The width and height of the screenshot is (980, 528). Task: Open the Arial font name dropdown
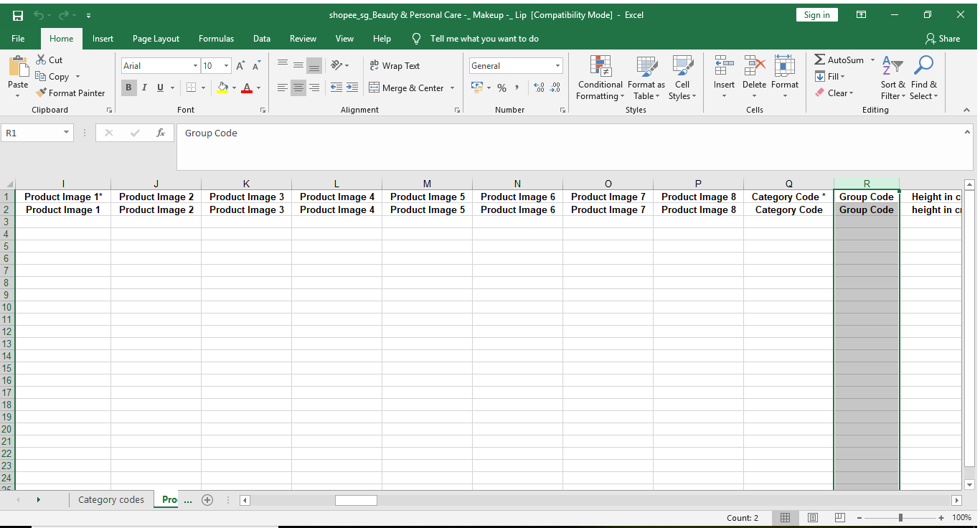point(195,66)
